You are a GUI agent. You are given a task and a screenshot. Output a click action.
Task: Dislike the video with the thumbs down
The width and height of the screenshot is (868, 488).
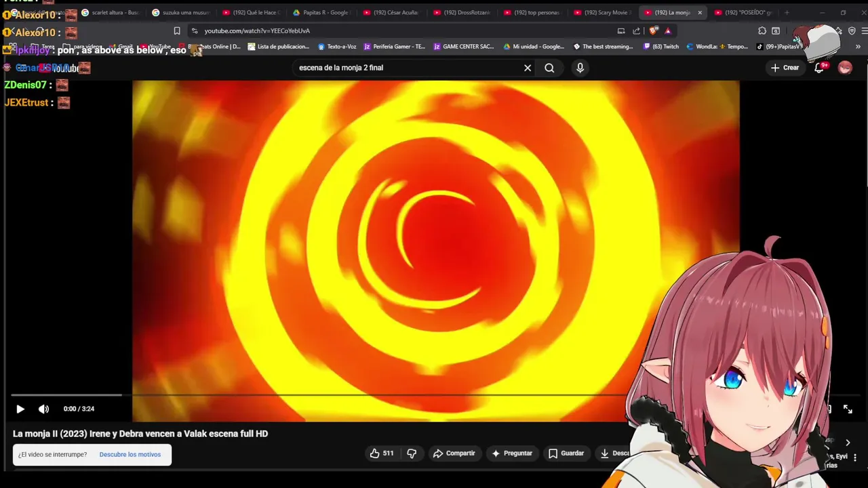tap(412, 453)
